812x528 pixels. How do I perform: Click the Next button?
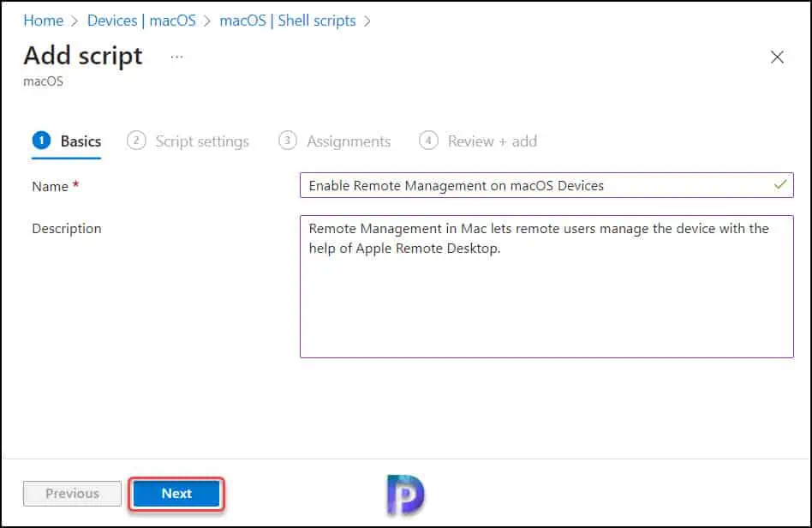click(176, 493)
